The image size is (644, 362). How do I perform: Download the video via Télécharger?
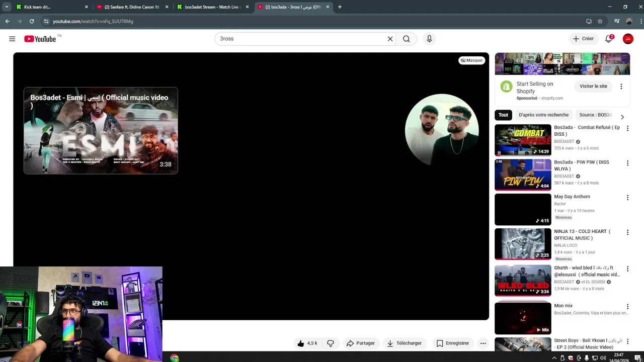coord(404,343)
